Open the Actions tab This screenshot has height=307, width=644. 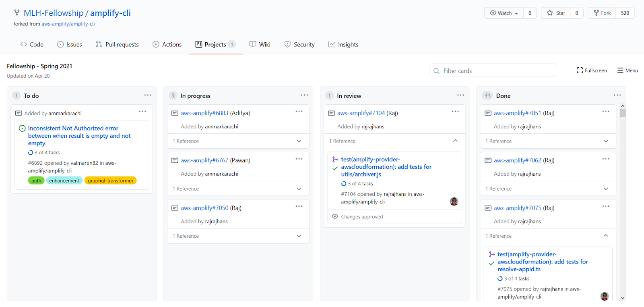[167, 44]
